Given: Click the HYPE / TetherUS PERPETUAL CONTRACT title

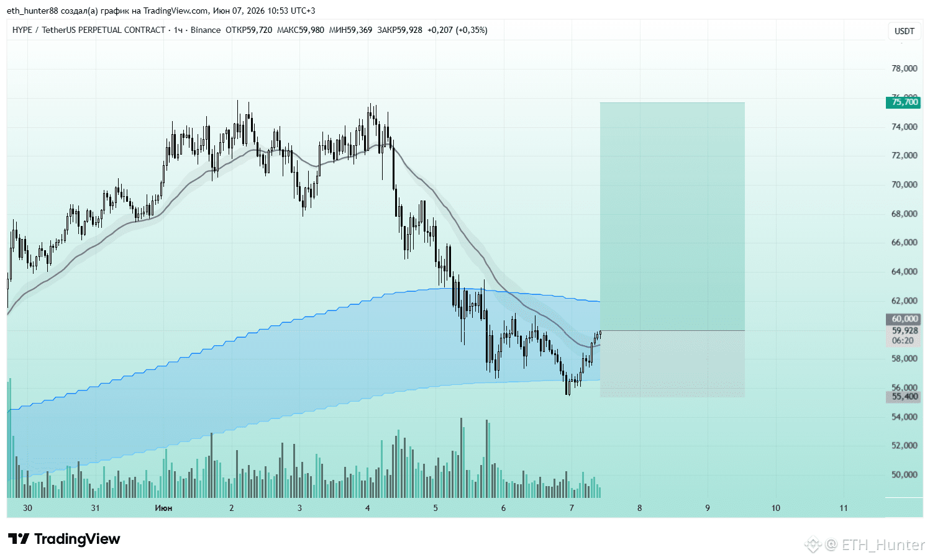Looking at the screenshot, I should tap(89, 30).
